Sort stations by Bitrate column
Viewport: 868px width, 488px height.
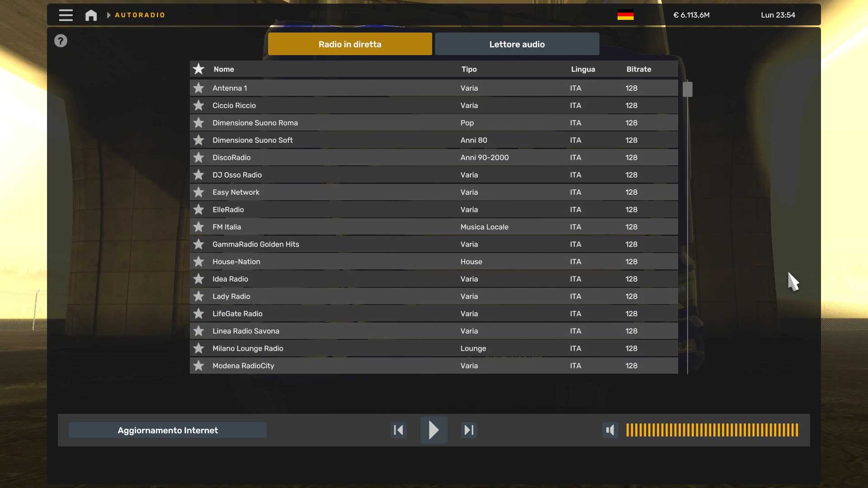[638, 69]
